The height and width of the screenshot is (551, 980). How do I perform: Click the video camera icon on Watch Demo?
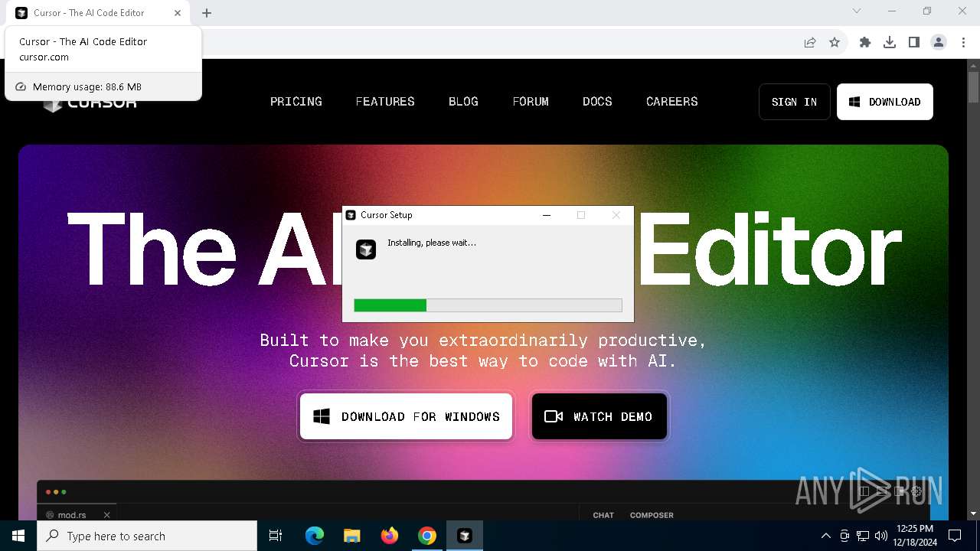[554, 416]
